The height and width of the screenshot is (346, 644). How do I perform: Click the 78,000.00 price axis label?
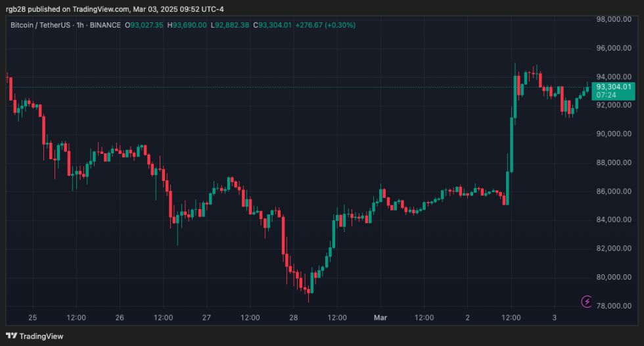click(613, 306)
